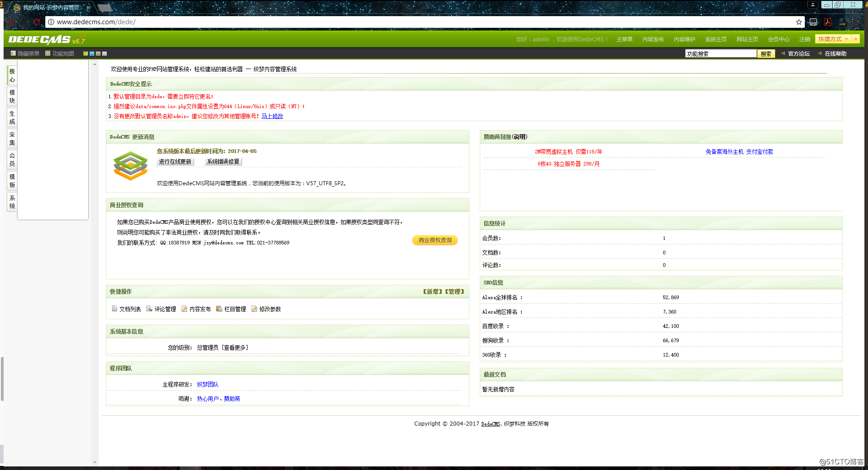Click the 马上修改 admin rename link

click(272, 116)
